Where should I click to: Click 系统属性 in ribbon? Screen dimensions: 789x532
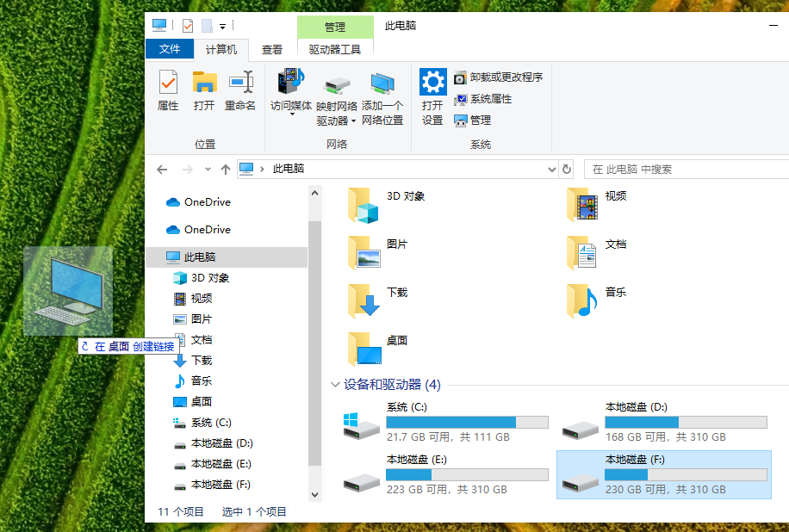click(483, 99)
